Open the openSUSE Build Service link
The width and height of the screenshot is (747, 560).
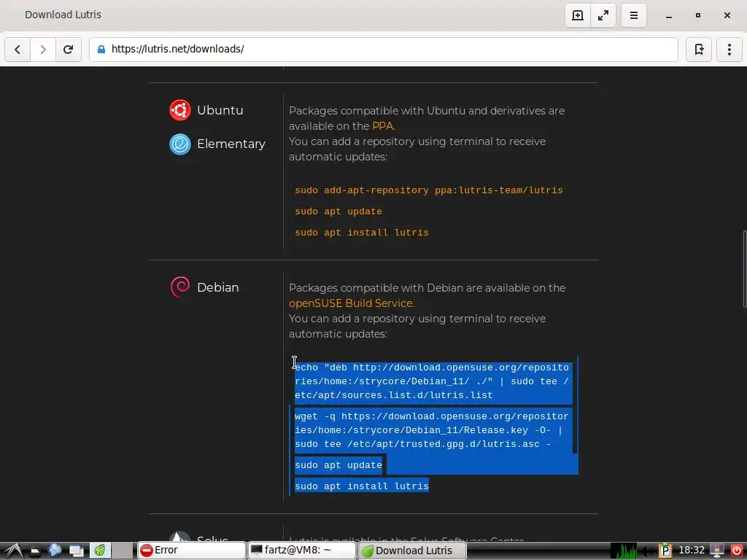(351, 303)
